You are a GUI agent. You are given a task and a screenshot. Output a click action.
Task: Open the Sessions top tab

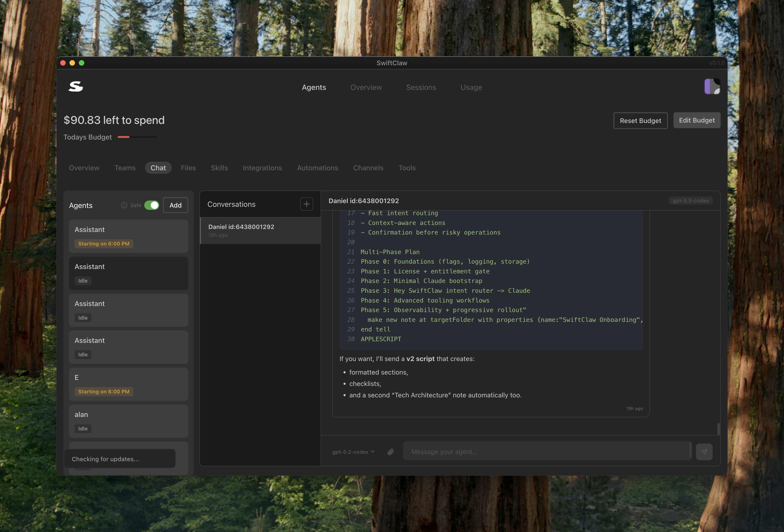pyautogui.click(x=421, y=87)
